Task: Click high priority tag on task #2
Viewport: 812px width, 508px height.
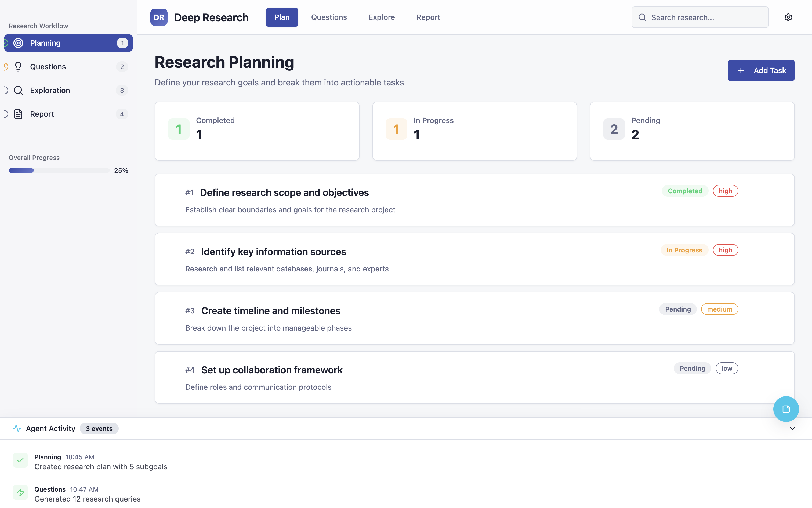Action: [726, 250]
